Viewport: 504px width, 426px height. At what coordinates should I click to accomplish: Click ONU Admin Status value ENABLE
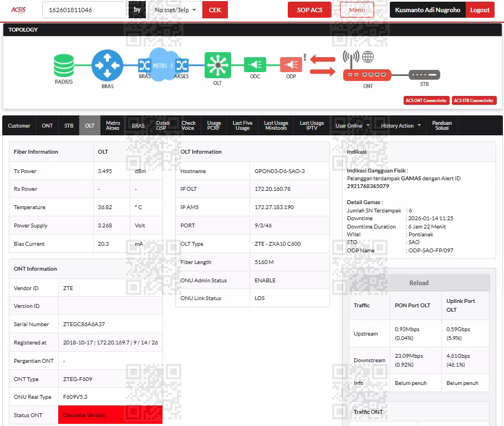(265, 281)
